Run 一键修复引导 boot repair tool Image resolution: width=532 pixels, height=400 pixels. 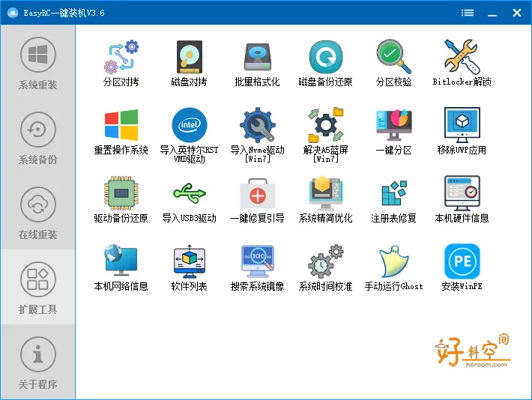tap(257, 200)
